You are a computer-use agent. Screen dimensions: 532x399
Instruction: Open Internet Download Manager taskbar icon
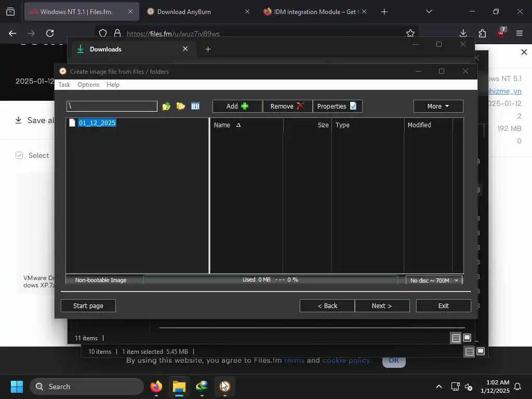[202, 387]
